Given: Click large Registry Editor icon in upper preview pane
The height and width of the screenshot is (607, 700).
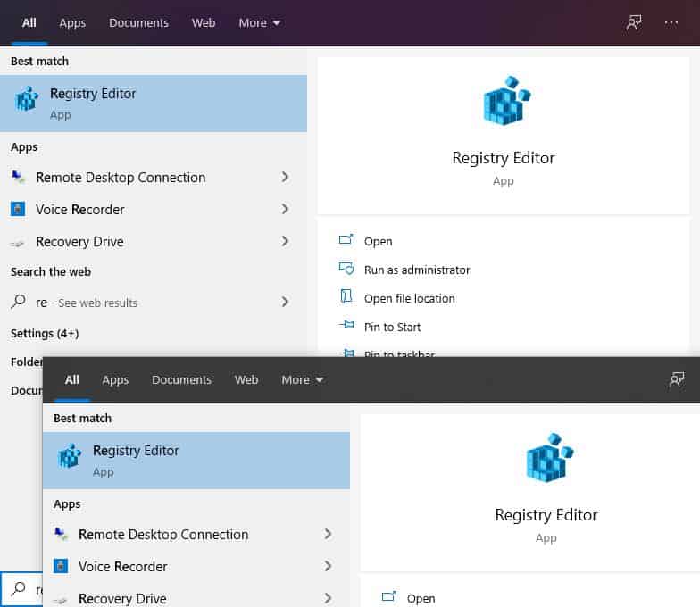Looking at the screenshot, I should tap(506, 101).
